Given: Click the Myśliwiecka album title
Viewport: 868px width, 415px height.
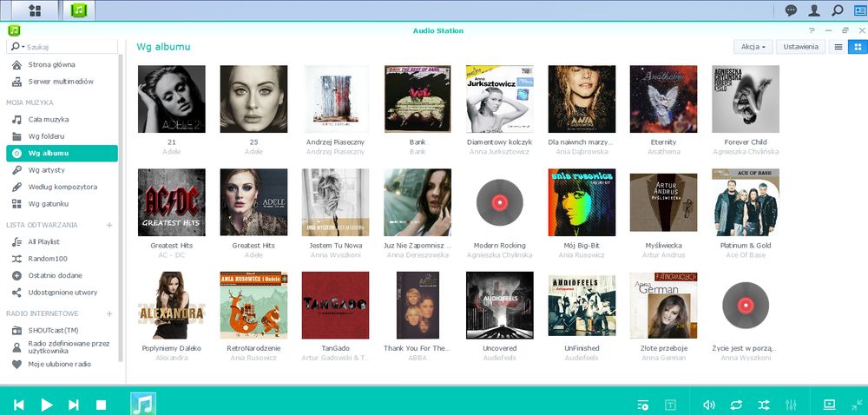Looking at the screenshot, I should [x=664, y=245].
